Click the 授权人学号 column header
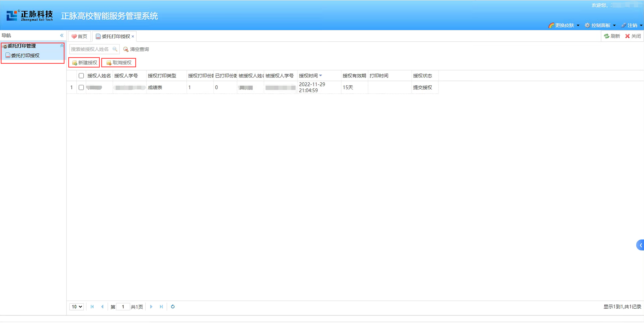 pyautogui.click(x=130, y=76)
